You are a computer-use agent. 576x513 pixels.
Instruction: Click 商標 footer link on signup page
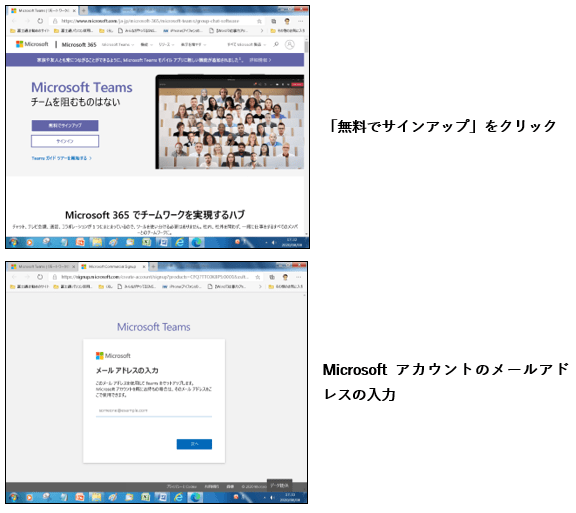[x=230, y=487]
